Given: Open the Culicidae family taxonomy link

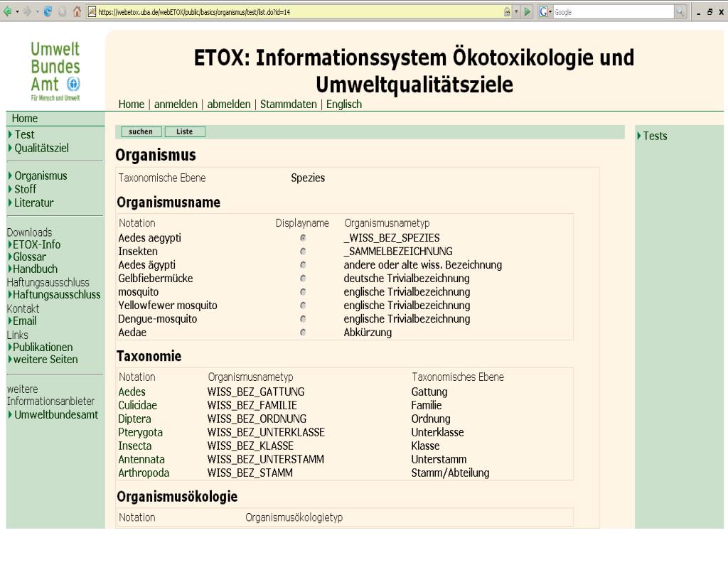Looking at the screenshot, I should point(137,405).
